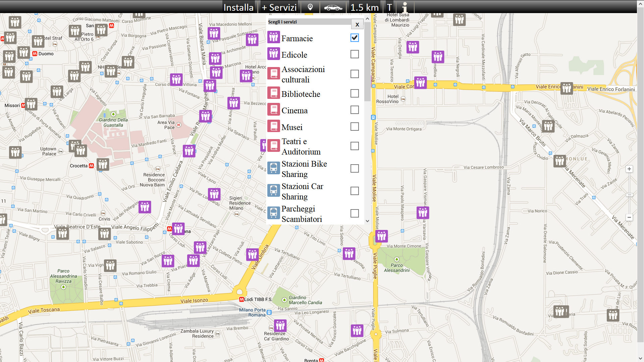Click the Biblioteche pink service icon
644x362 pixels.
[x=274, y=93]
